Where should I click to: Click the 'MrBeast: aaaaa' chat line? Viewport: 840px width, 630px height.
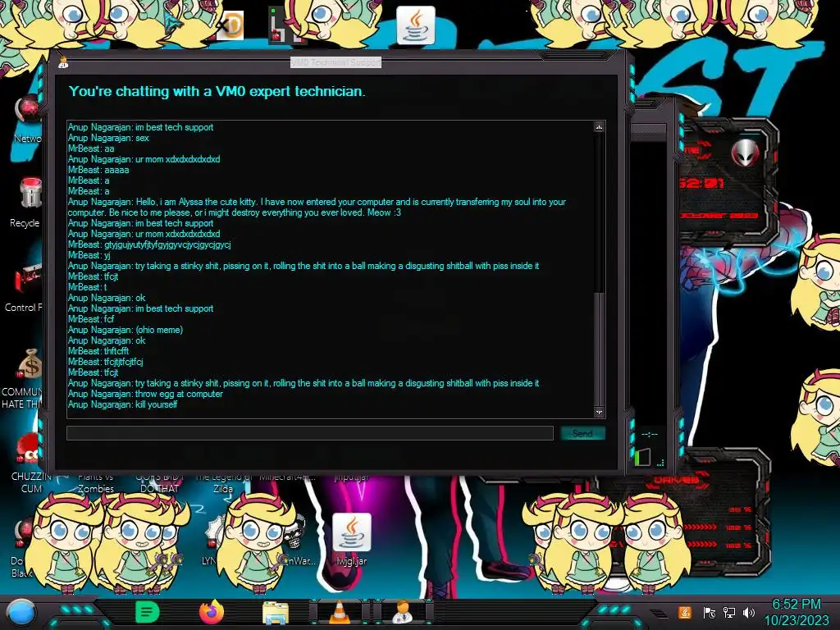98,170
